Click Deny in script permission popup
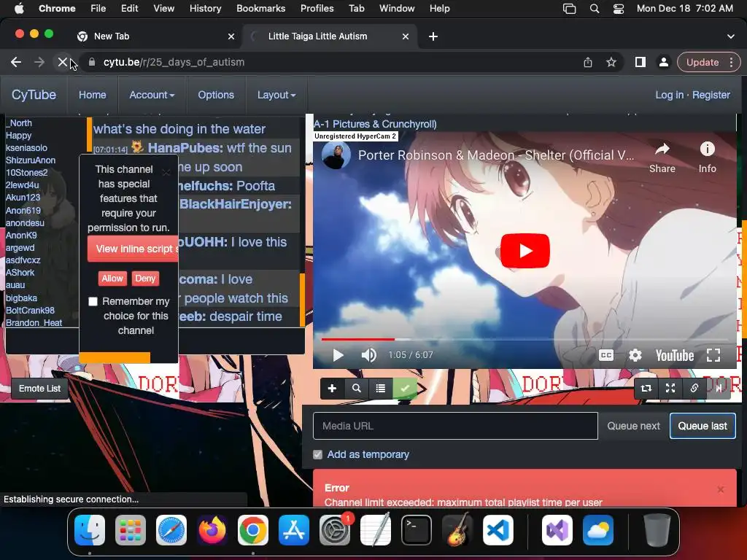The width and height of the screenshot is (747, 560). click(x=145, y=279)
